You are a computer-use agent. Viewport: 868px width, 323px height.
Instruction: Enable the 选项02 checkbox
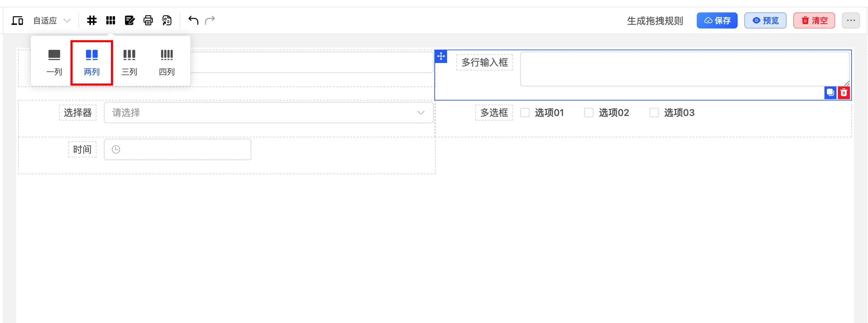click(x=589, y=113)
